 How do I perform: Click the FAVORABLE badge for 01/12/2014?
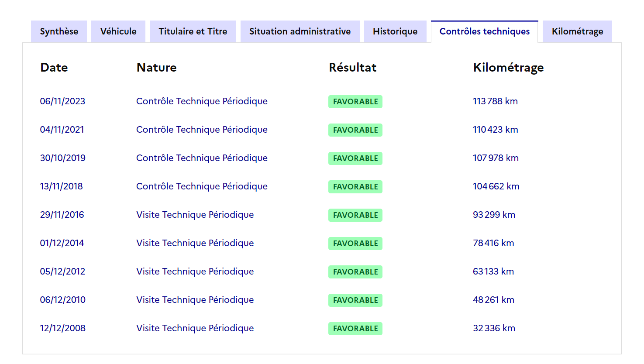(355, 244)
